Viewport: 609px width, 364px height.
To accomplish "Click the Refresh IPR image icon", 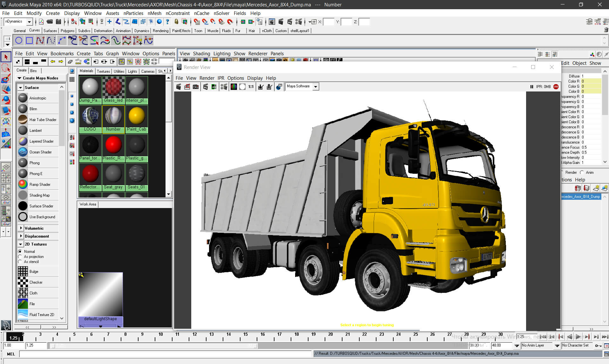I will (214, 86).
